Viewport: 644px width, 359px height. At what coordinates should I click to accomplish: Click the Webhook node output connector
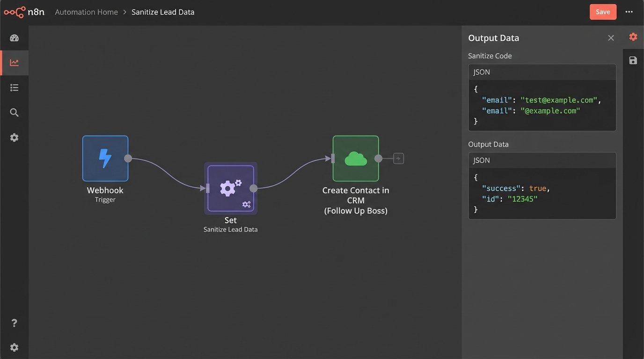click(x=128, y=158)
